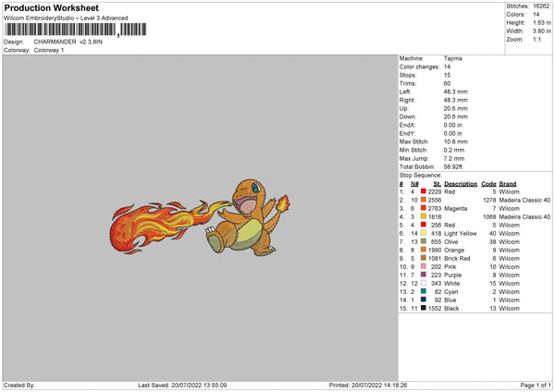This screenshot has width=555, height=392.
Task: Click the Production Worksheet title
Action: pyautogui.click(x=52, y=7)
